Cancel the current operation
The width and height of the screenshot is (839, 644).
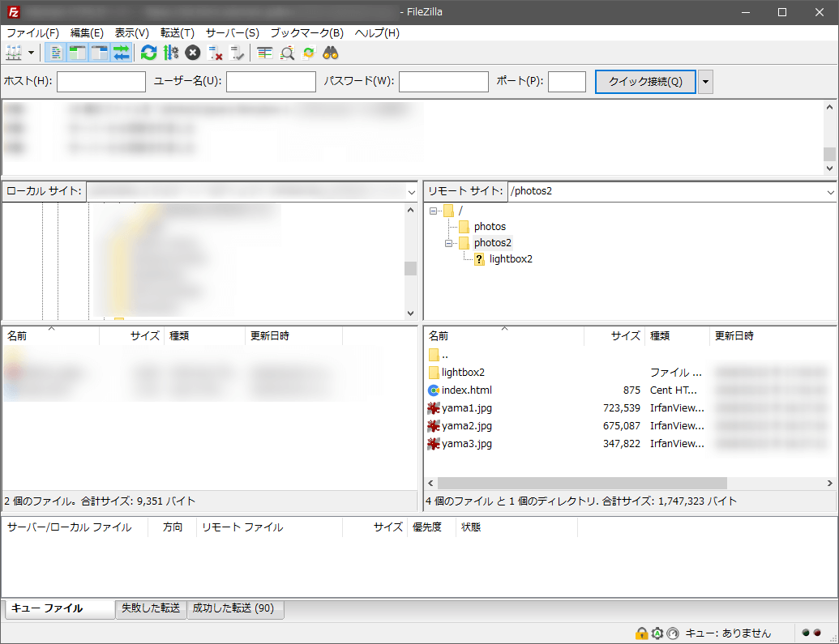pyautogui.click(x=192, y=53)
